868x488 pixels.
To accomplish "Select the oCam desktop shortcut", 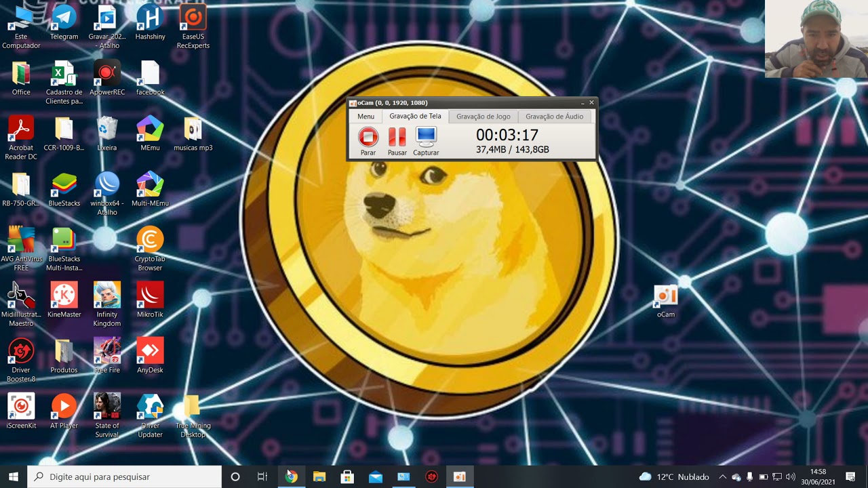I will [666, 301].
